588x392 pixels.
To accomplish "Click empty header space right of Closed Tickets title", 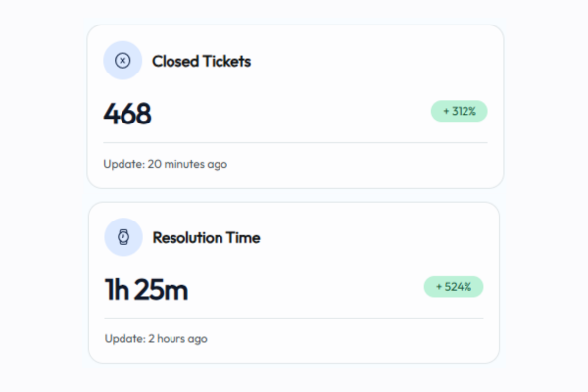I will (372, 61).
